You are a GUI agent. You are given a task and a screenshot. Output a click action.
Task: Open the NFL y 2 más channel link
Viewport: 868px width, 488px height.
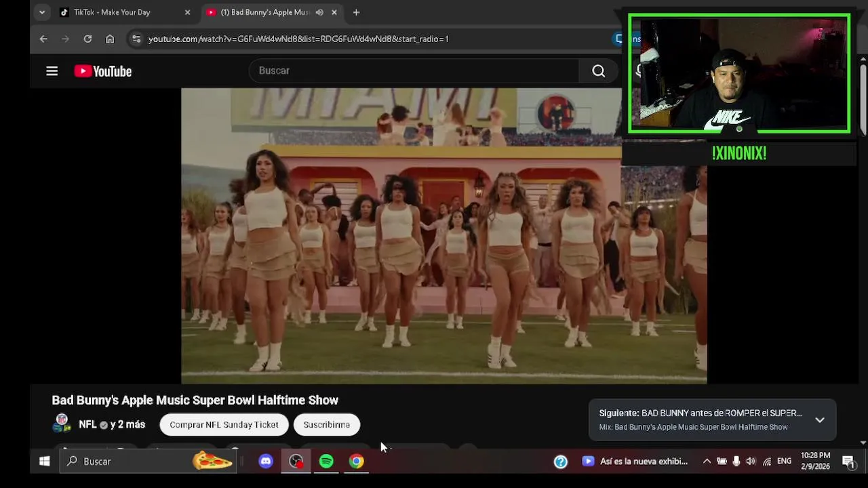[112, 424]
